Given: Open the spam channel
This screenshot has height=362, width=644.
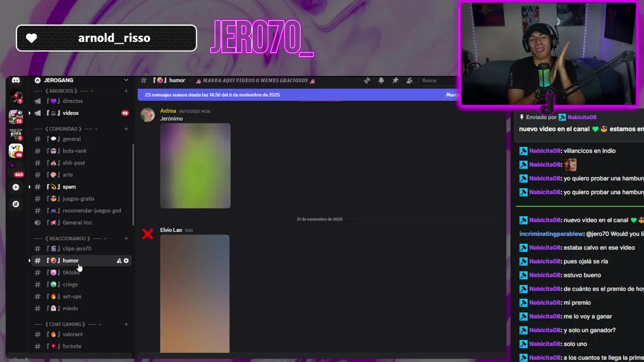Looking at the screenshot, I should coord(80,187).
